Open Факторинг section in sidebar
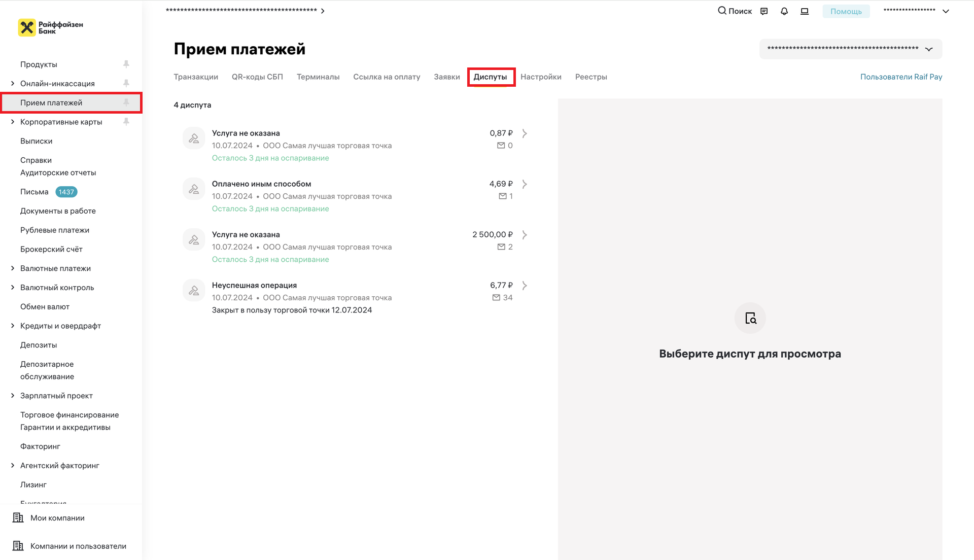The height and width of the screenshot is (560, 974). pos(40,446)
